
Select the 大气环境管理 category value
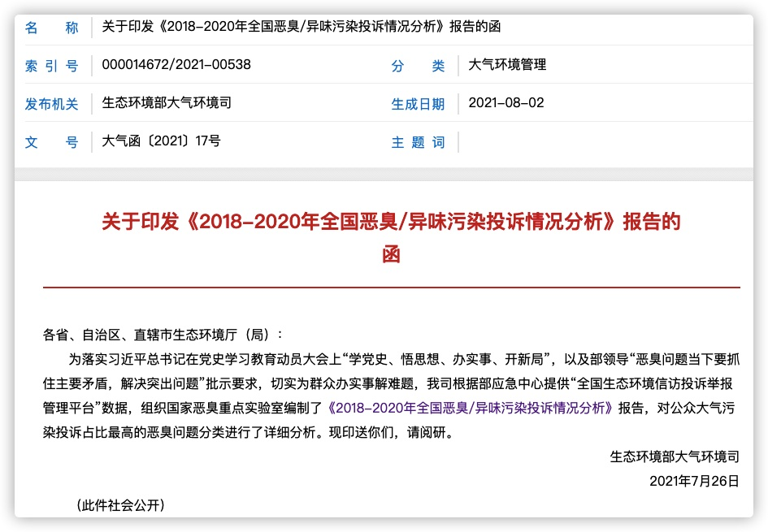(x=508, y=65)
